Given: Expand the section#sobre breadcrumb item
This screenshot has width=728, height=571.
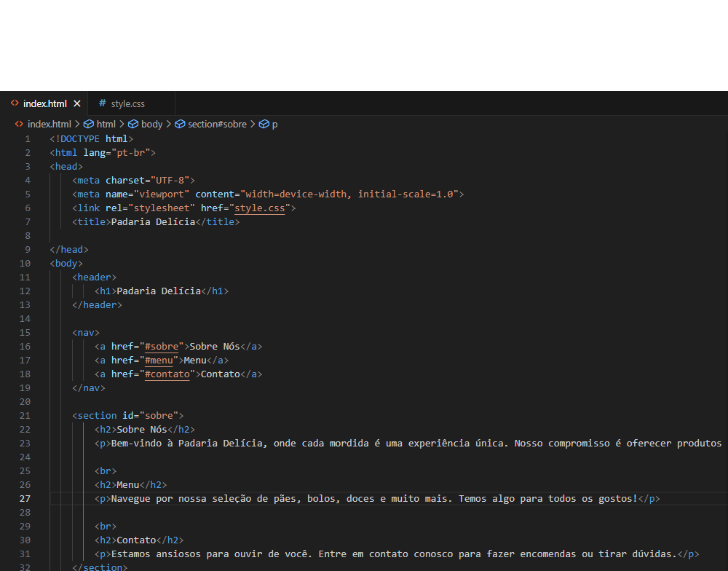Looking at the screenshot, I should (x=217, y=125).
